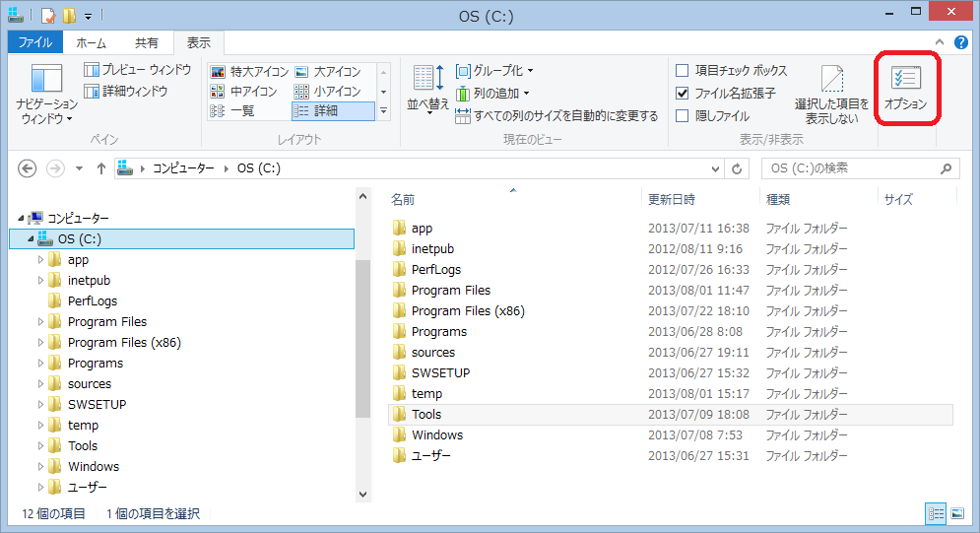
Task: Toggle 隠しファイル checkbox
Action: (683, 116)
